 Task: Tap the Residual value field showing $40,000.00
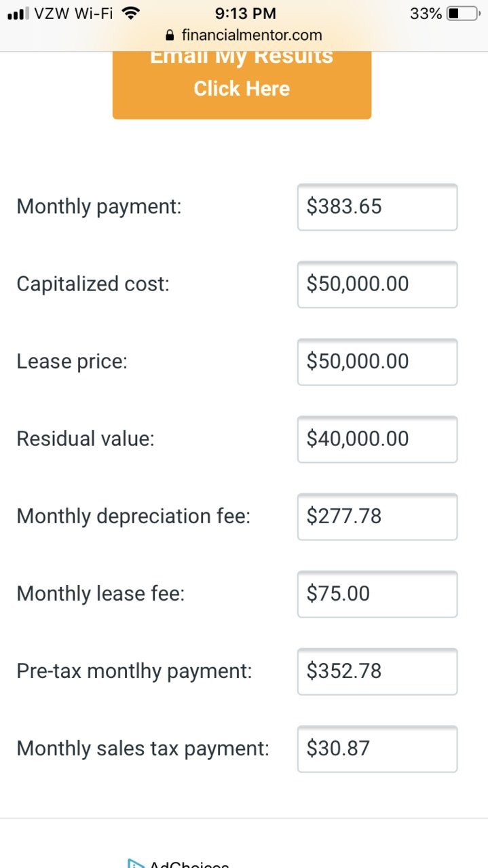[x=377, y=439]
